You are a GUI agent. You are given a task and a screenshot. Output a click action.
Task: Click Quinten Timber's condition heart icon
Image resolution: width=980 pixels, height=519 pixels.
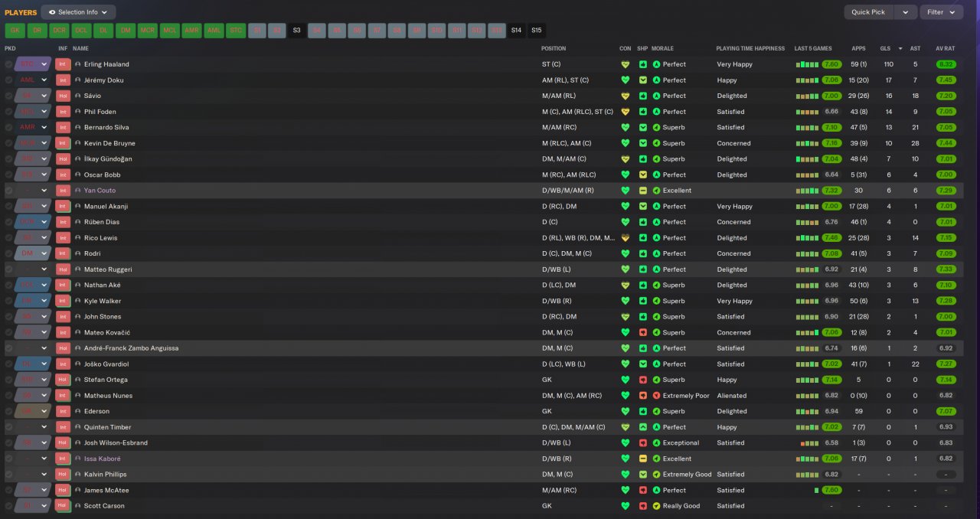[625, 427]
